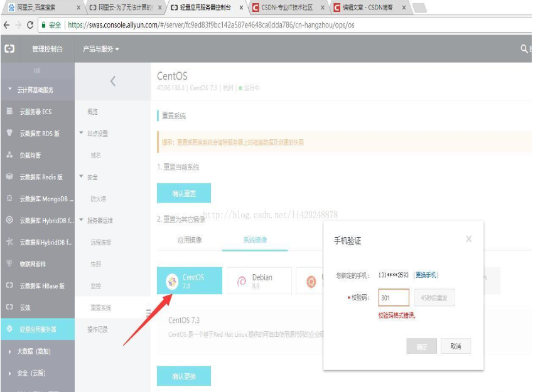
Task: Close the 手机验证 dialog with X
Action: pyautogui.click(x=468, y=239)
